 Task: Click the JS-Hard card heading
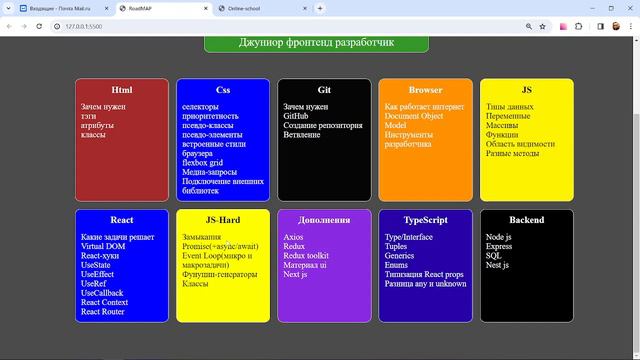[x=223, y=220]
